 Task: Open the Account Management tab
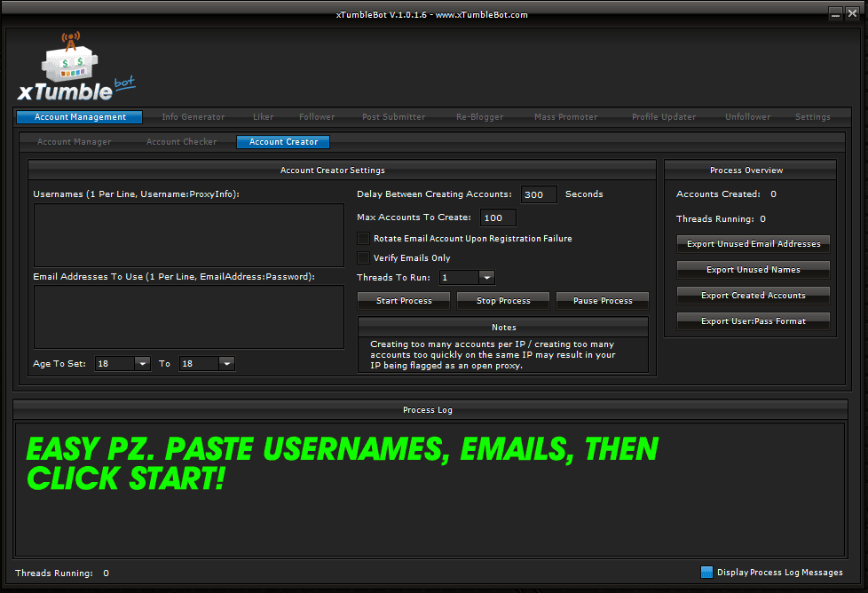click(80, 117)
